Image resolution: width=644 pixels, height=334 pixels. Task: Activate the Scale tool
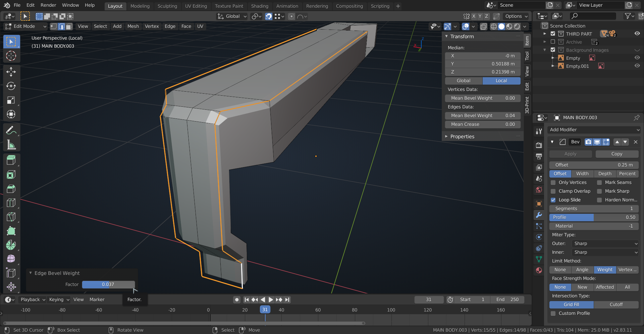(11, 100)
